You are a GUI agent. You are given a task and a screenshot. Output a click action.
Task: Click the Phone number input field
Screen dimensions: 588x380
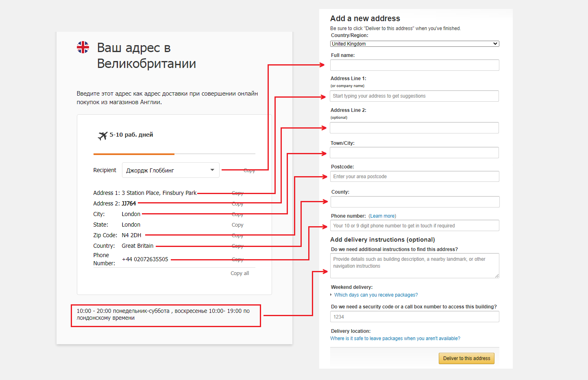click(x=414, y=226)
